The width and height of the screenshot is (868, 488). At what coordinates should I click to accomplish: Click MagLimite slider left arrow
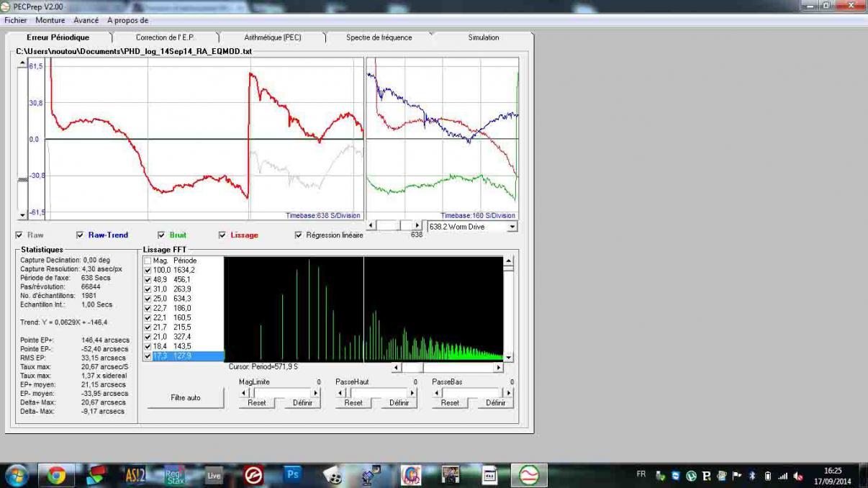[243, 393]
